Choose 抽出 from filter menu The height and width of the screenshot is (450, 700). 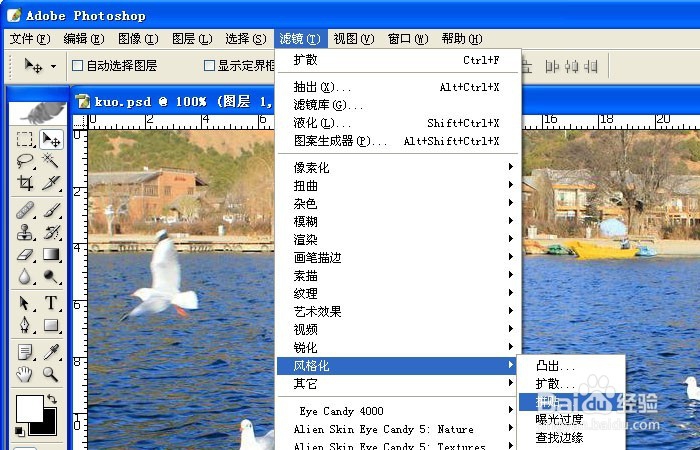[398, 87]
